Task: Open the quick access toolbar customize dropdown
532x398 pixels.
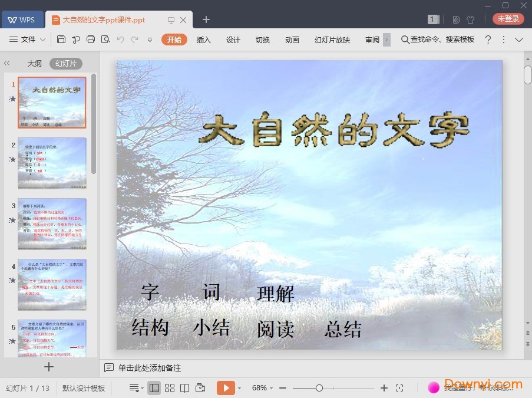Action: click(150, 40)
